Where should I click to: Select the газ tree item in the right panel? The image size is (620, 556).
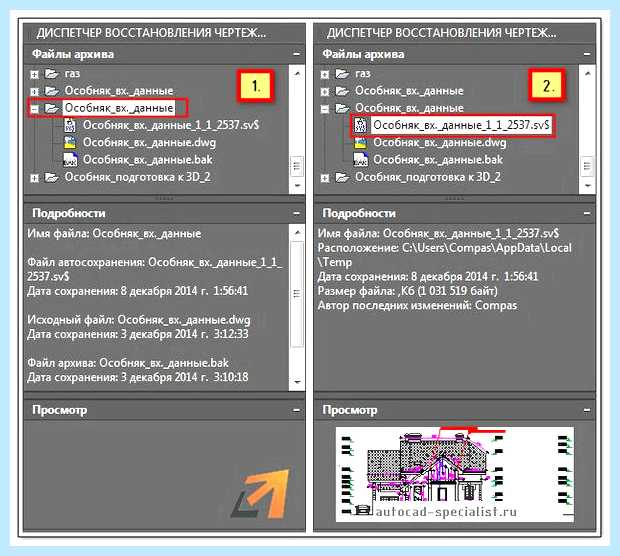(x=363, y=74)
